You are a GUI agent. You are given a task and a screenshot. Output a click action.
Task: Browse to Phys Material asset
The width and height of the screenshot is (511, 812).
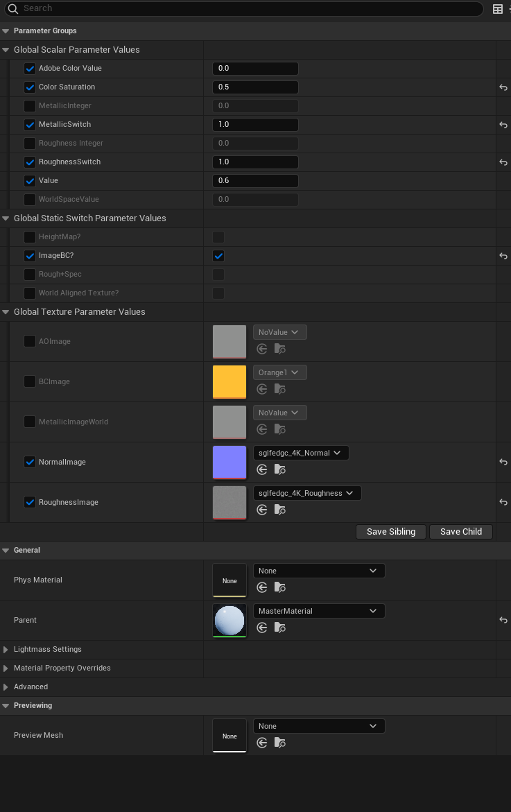coord(280,587)
